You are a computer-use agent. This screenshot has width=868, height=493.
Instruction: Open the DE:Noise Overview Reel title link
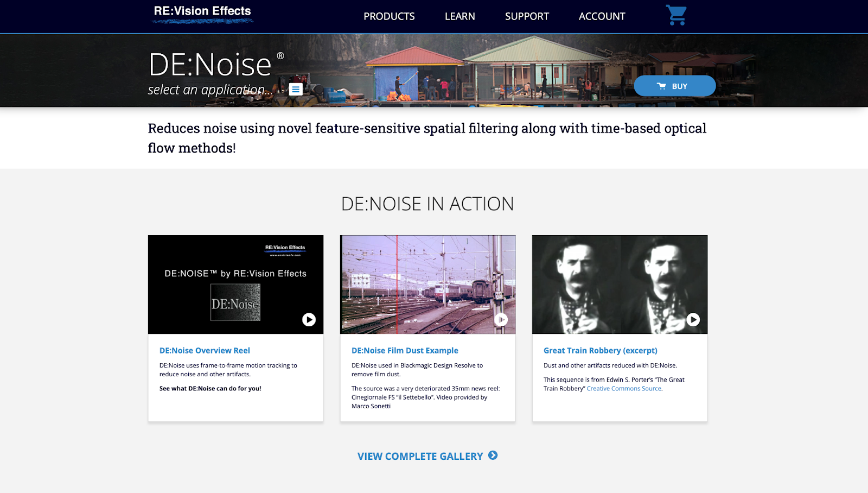click(x=205, y=351)
